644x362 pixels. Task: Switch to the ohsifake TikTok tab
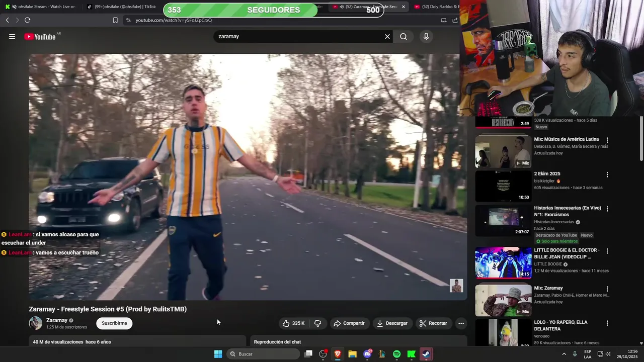121,7
